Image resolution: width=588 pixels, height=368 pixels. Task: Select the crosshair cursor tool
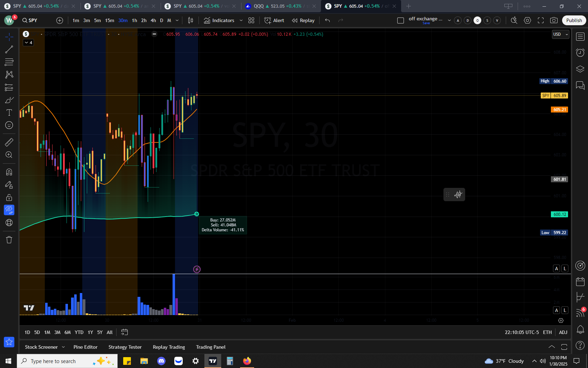(9, 36)
